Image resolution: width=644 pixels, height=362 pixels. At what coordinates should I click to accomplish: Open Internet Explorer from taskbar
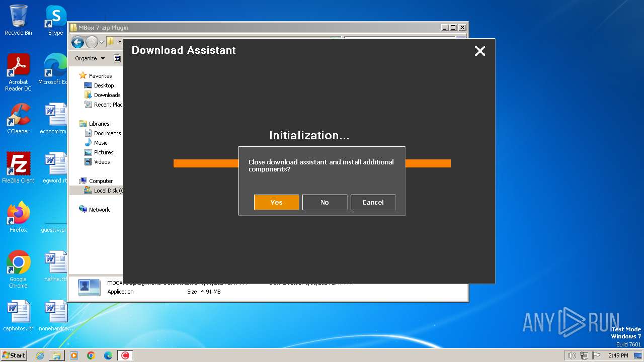point(40,355)
